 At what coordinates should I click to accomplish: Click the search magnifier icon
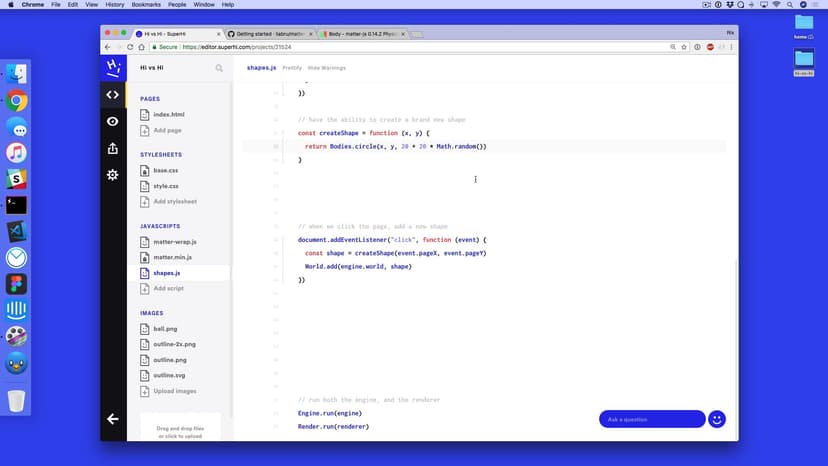click(x=219, y=68)
